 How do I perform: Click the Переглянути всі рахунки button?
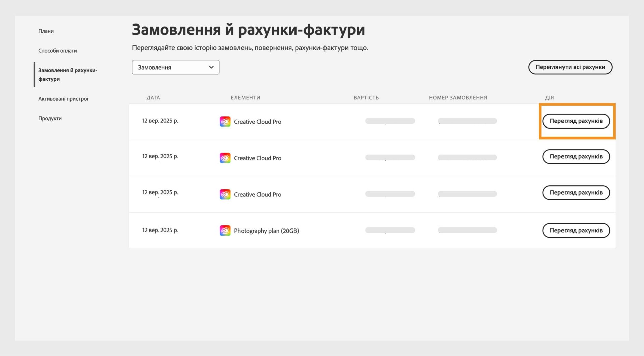(570, 67)
